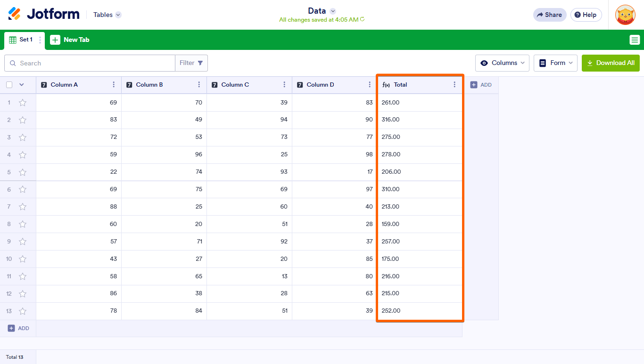Image resolution: width=644 pixels, height=364 pixels.
Task: Open the Filter panel
Action: point(191,63)
